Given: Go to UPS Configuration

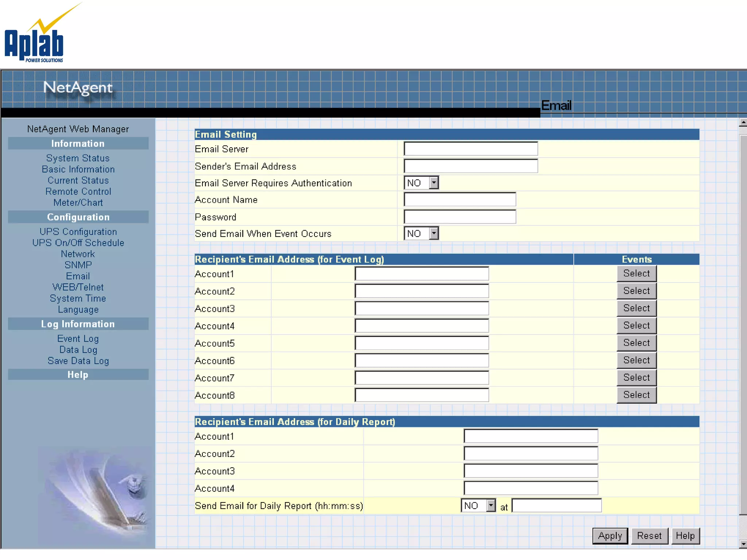Looking at the screenshot, I should pyautogui.click(x=78, y=232).
